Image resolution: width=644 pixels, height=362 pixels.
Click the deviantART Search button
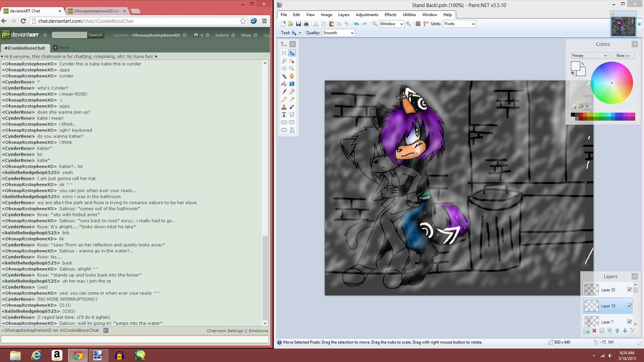tap(95, 35)
